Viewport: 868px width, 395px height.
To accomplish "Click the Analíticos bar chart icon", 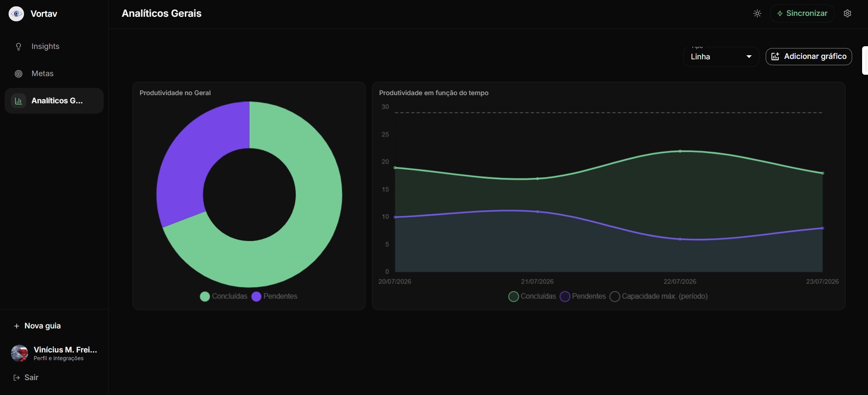I will 19,101.
